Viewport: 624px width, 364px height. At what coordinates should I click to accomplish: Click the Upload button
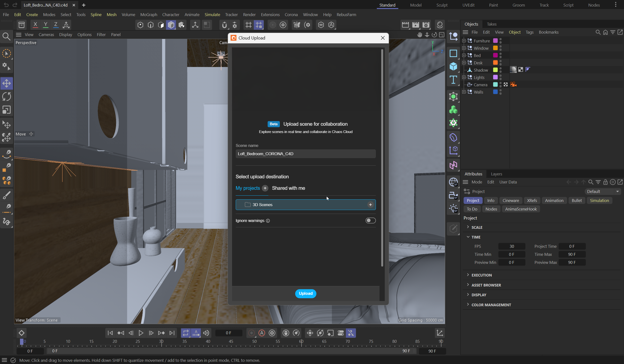(306, 294)
